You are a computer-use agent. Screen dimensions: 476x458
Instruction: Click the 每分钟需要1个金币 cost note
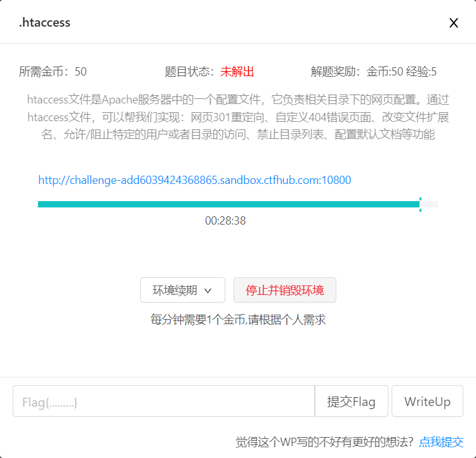coord(238,320)
